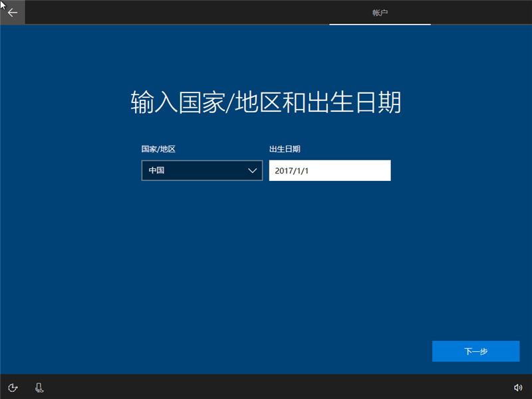
Task: Click the microphone icon in the bottom bar
Action: point(39,387)
